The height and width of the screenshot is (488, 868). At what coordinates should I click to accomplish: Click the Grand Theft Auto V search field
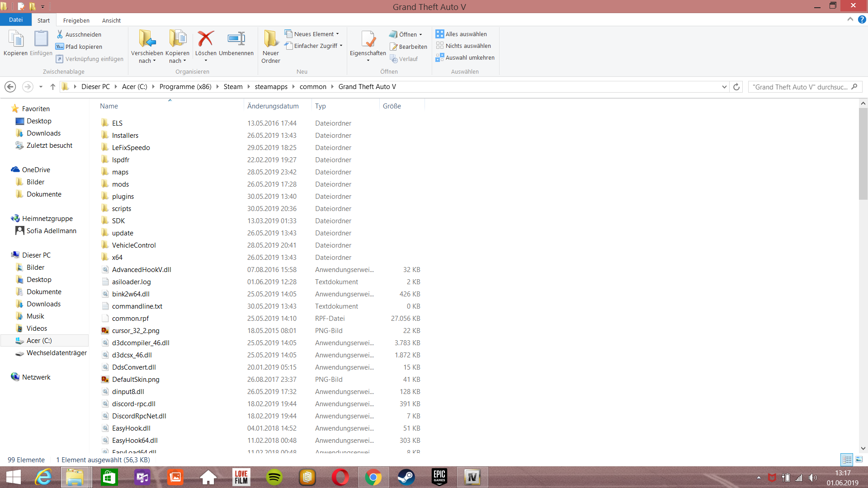coord(800,87)
